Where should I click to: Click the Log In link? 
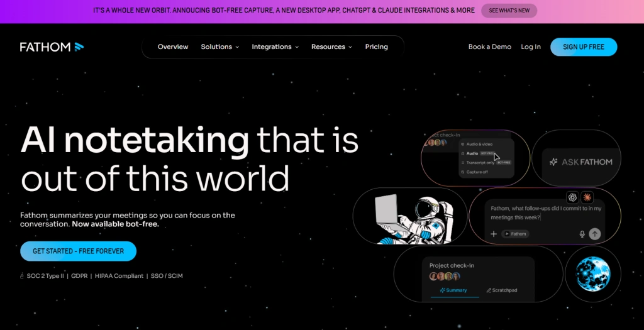(x=531, y=47)
